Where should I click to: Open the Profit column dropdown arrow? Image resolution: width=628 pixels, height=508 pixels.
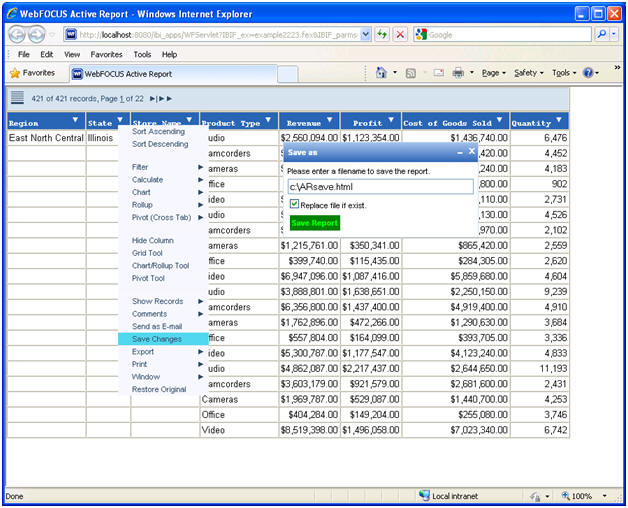point(391,120)
